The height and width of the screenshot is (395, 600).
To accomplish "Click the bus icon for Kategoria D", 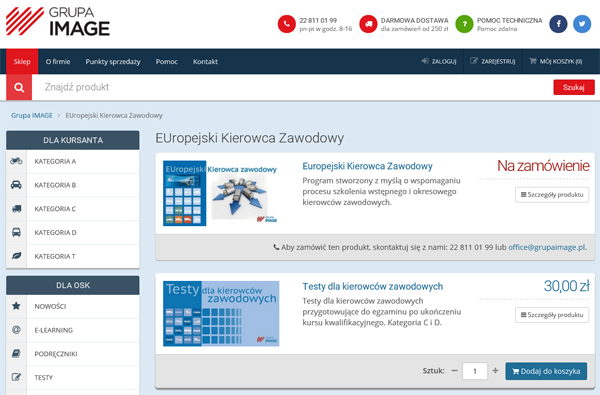I will pos(16,232).
